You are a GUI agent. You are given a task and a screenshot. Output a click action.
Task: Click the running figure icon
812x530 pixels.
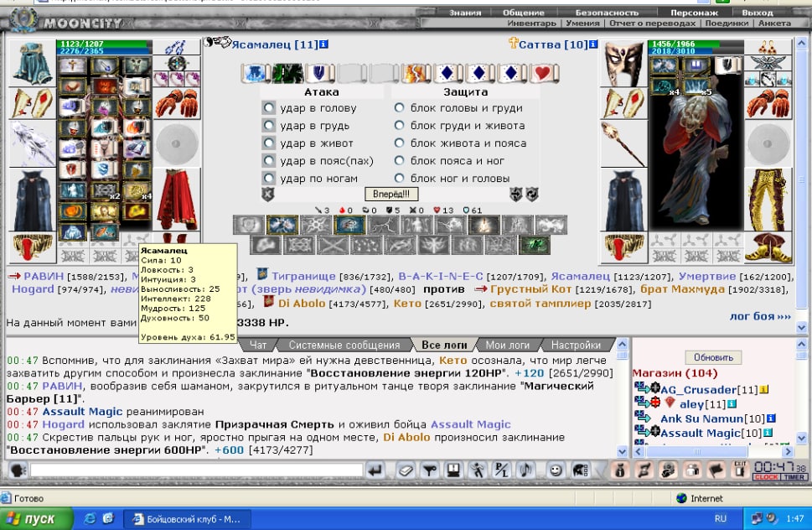478,470
